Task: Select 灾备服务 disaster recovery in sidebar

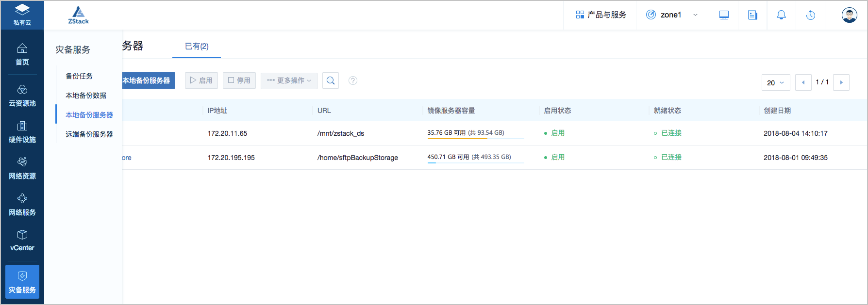Action: [22, 282]
